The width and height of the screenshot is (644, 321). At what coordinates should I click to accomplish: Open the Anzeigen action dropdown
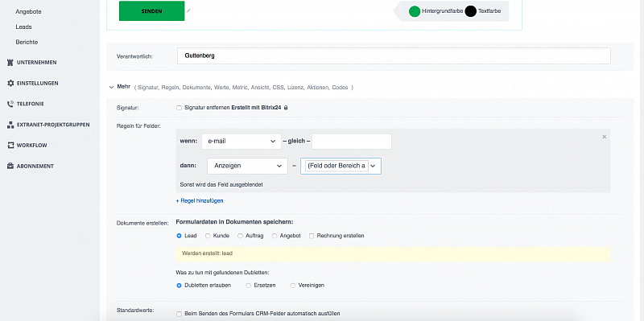coord(247,166)
